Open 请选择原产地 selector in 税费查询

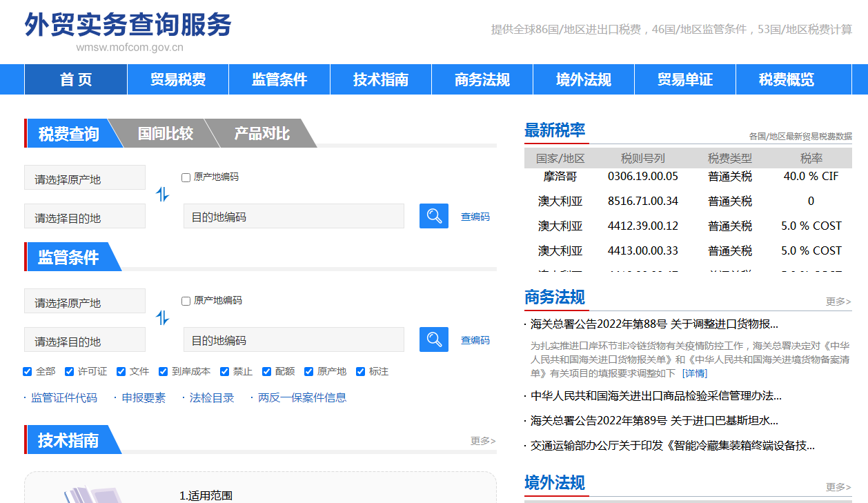[85, 178]
